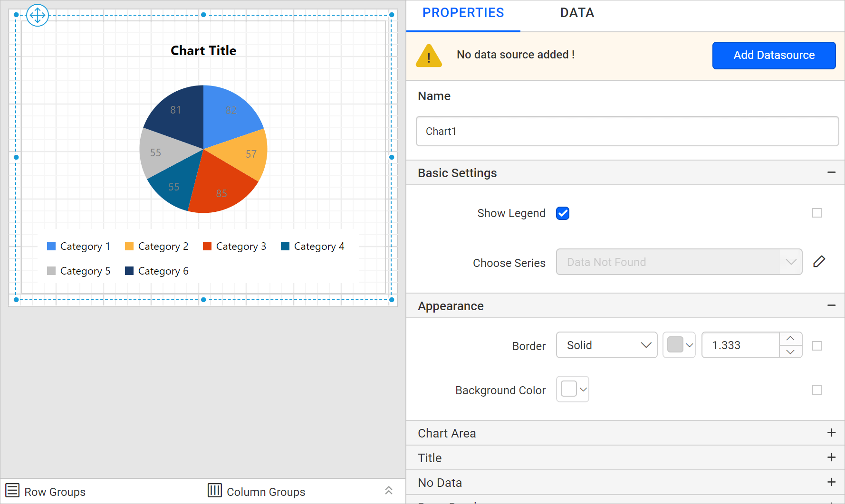The width and height of the screenshot is (845, 504).
Task: Collapse the Basic Settings section
Action: [831, 172]
